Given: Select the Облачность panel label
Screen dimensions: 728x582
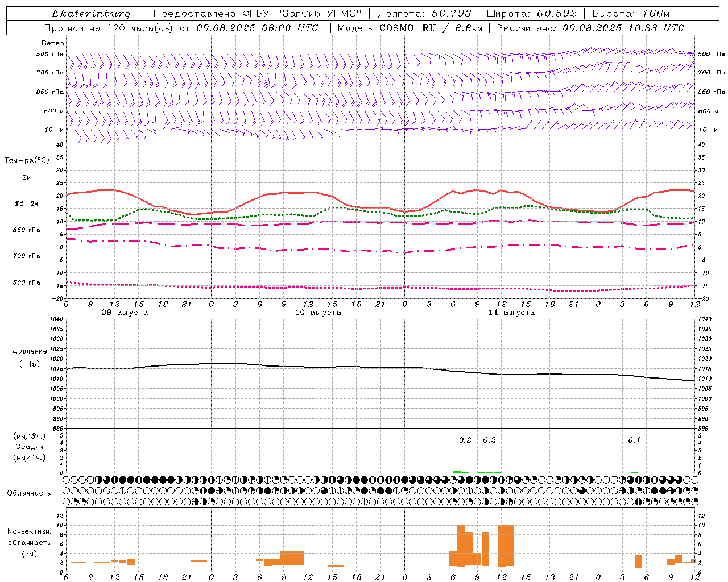Looking at the screenshot, I should [x=29, y=493].
